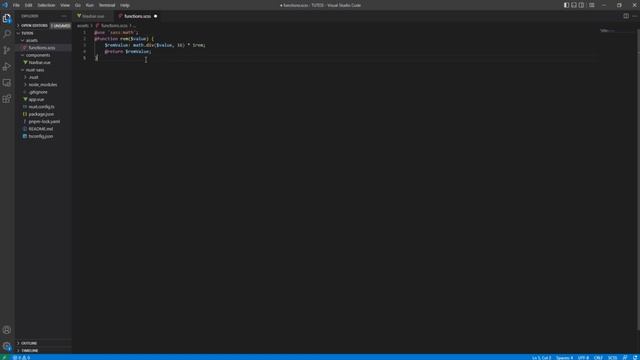This screenshot has width=640, height=360.
Task: Open the Accounts menu icon
Action: [x=7, y=330]
